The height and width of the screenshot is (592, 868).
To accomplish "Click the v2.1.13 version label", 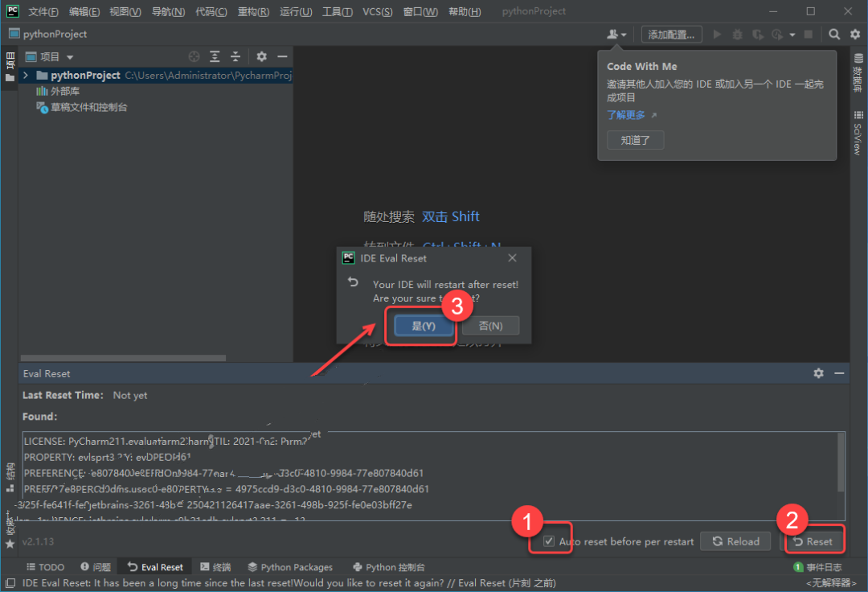I will click(39, 541).
